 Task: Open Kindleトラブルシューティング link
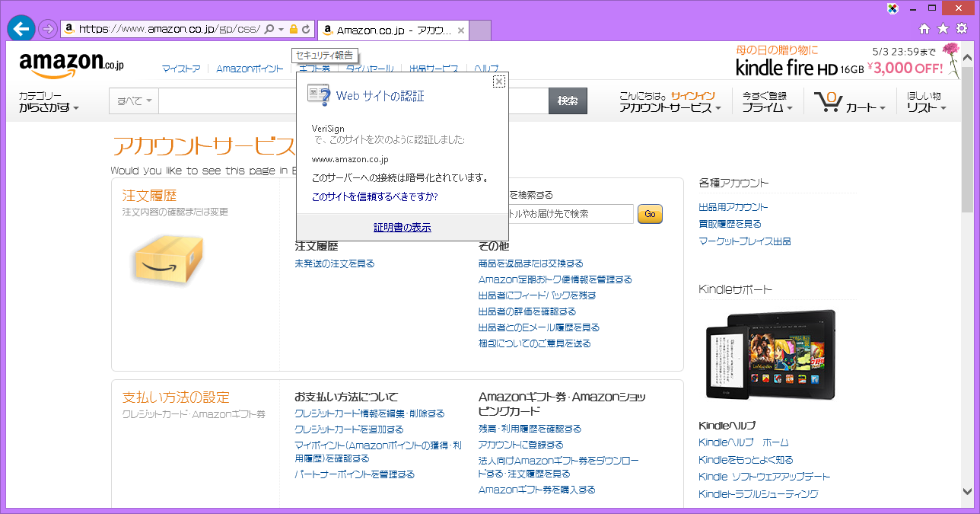click(759, 494)
